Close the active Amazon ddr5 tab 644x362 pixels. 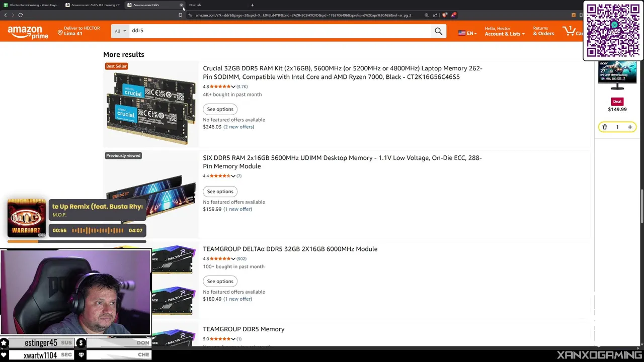tap(181, 5)
